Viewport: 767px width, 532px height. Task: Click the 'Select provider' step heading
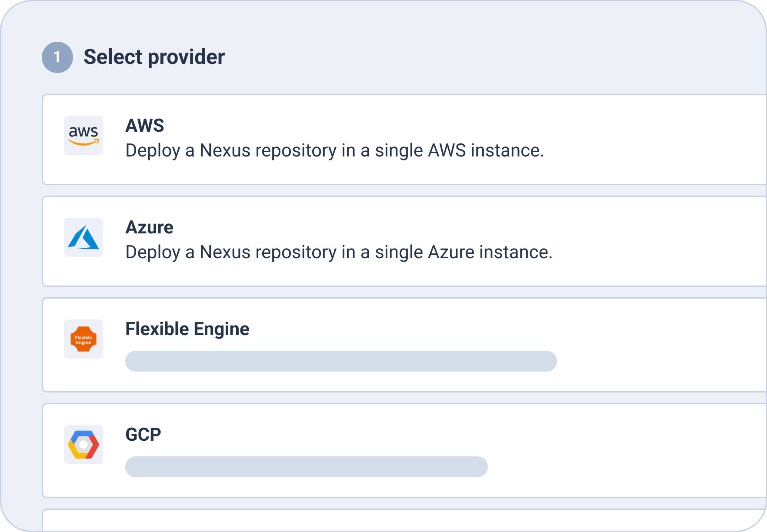(x=154, y=57)
